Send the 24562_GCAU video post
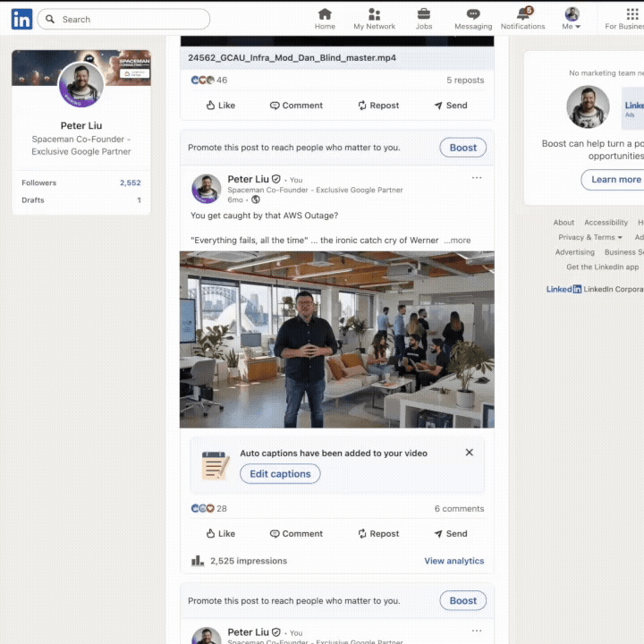 click(451, 106)
